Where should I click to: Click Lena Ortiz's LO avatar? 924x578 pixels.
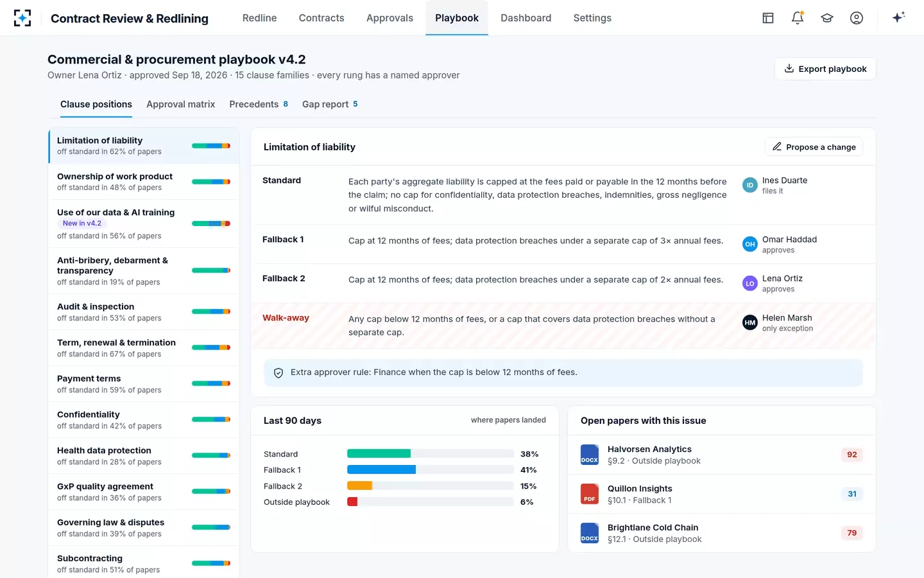tap(750, 283)
